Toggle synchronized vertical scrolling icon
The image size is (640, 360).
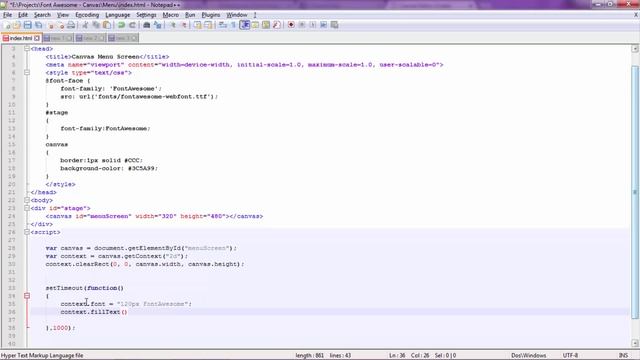pyautogui.click(x=198, y=25)
